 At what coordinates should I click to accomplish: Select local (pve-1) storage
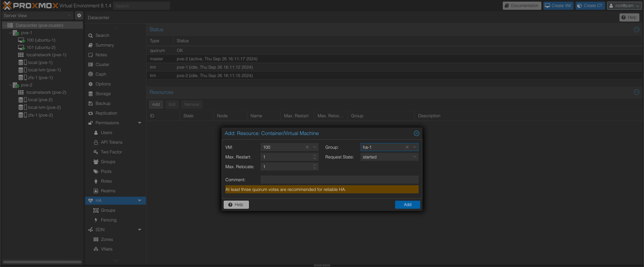40,62
